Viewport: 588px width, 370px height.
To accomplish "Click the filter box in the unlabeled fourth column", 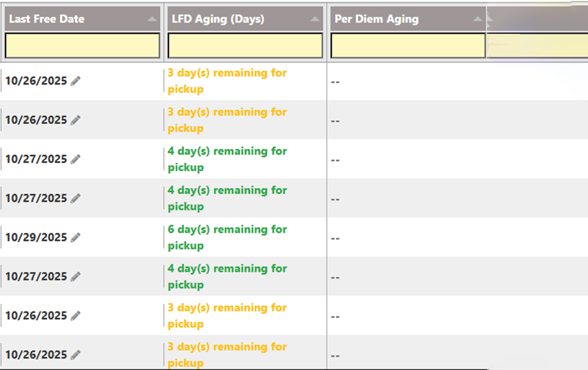I will (x=536, y=46).
